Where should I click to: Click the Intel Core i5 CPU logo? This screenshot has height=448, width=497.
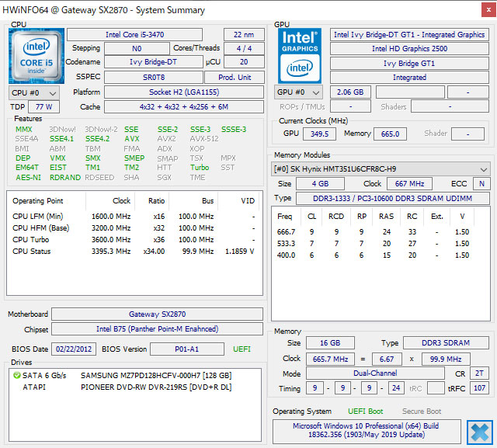(36, 56)
